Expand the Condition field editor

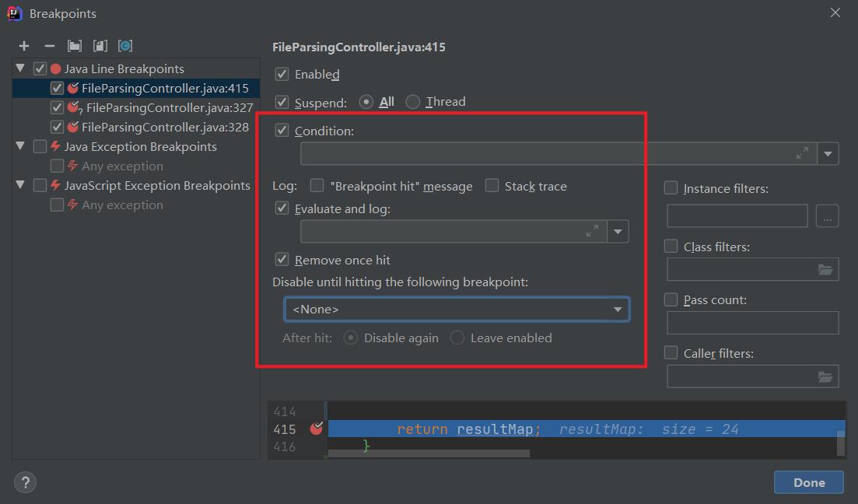802,153
